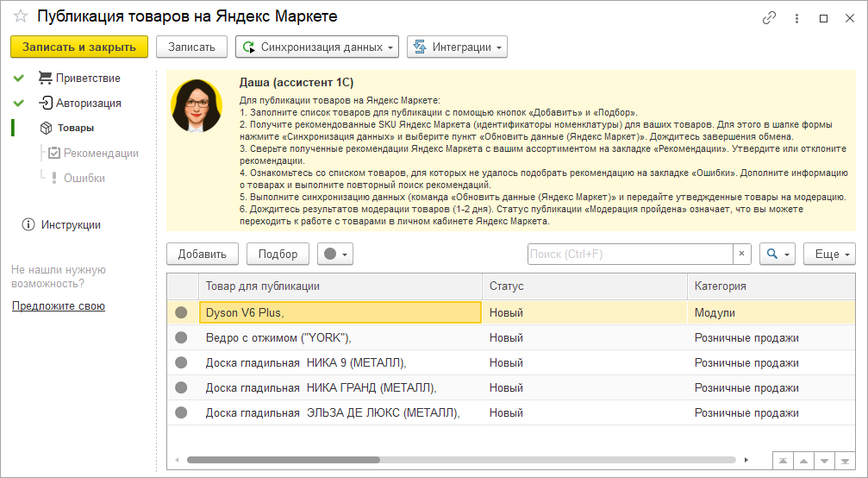Click status circle of Ведро с отжимом row

click(181, 337)
